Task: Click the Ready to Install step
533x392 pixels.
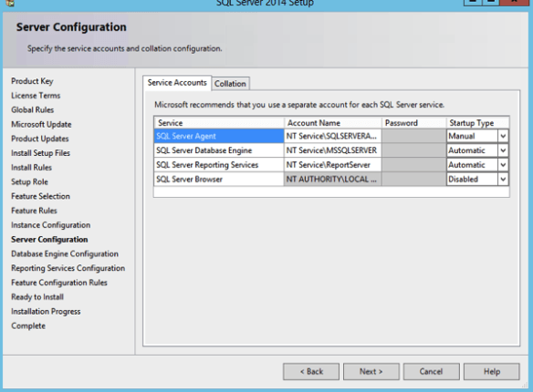Action: point(37,297)
